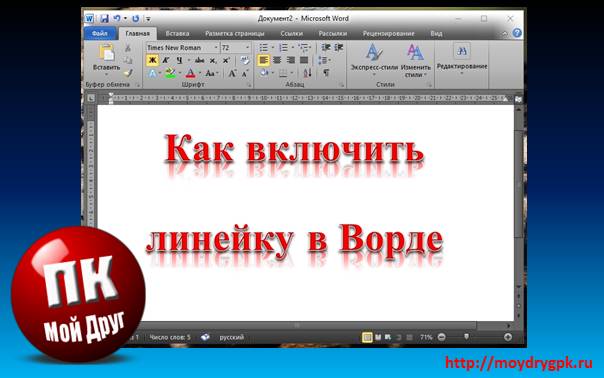Open the Undo history dropdown arrow

[126, 18]
